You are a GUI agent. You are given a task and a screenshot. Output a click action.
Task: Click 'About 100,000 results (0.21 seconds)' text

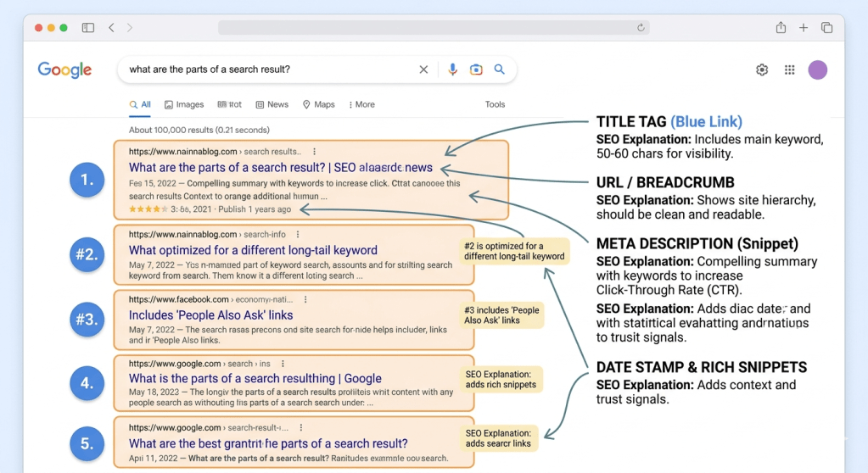(x=199, y=130)
